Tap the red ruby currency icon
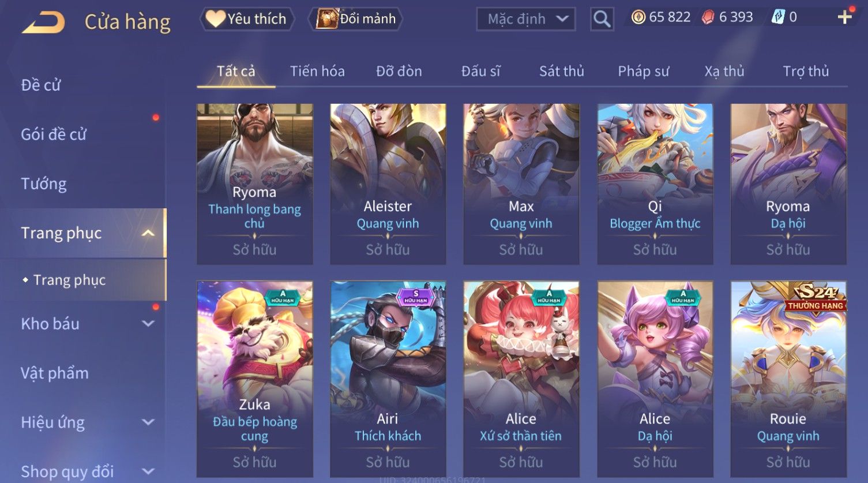Screen dimensions: 868x483 [x=708, y=17]
